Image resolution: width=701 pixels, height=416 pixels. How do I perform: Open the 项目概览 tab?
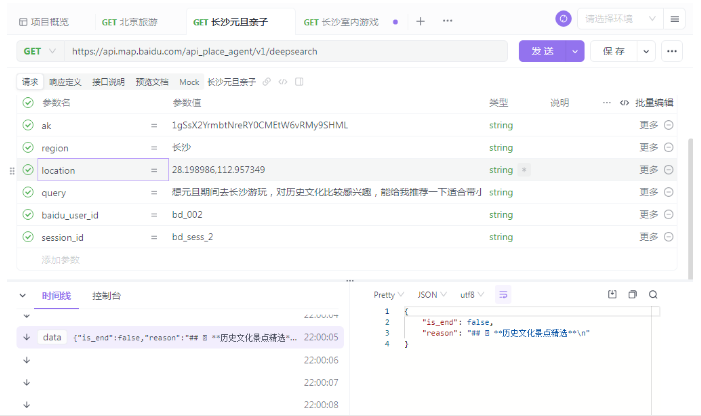[44, 22]
